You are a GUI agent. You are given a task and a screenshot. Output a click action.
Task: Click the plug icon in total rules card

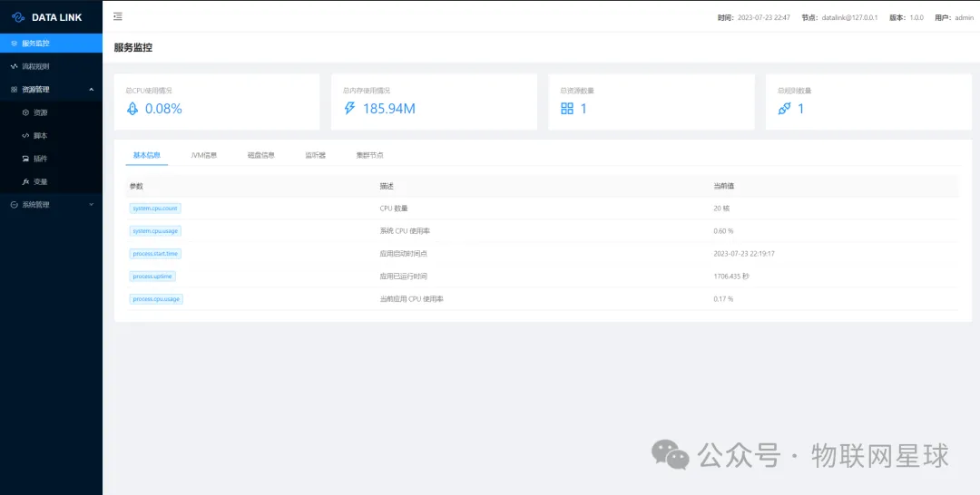coord(784,109)
